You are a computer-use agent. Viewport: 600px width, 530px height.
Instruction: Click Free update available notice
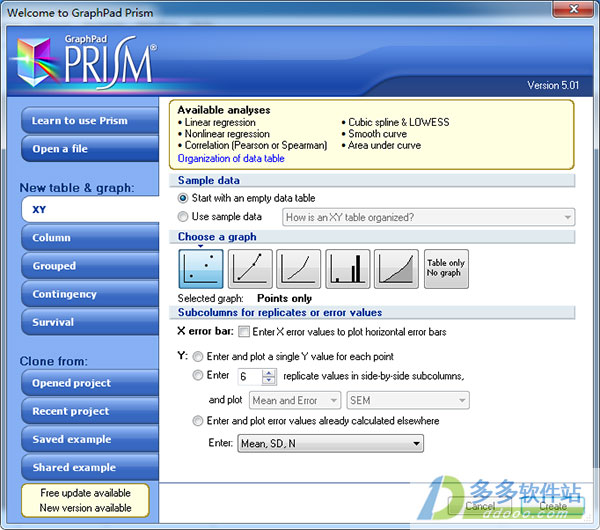(85, 493)
